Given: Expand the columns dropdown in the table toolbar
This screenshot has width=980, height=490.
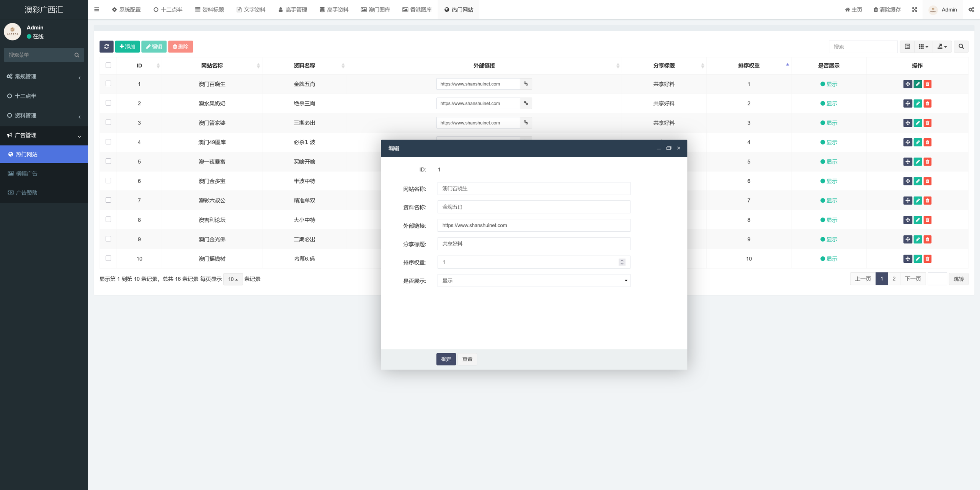Looking at the screenshot, I should coord(923,46).
